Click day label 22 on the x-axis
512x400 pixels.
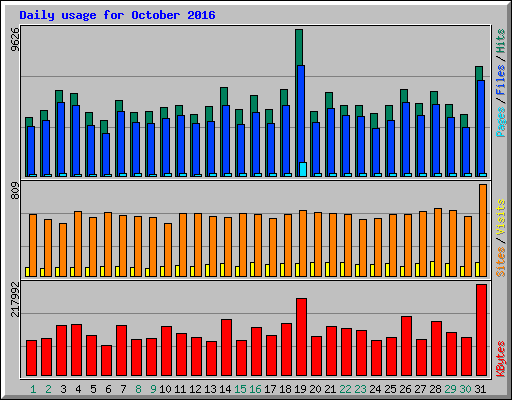[345, 389]
